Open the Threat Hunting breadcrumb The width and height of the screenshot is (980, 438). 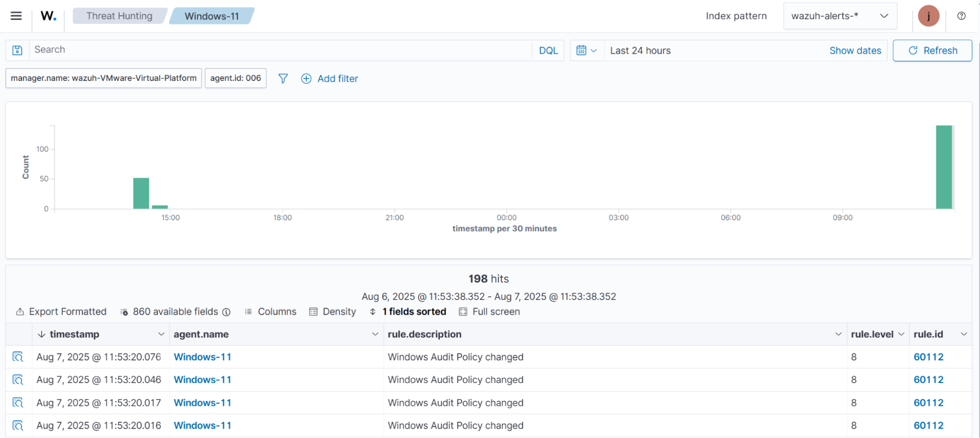coord(119,16)
